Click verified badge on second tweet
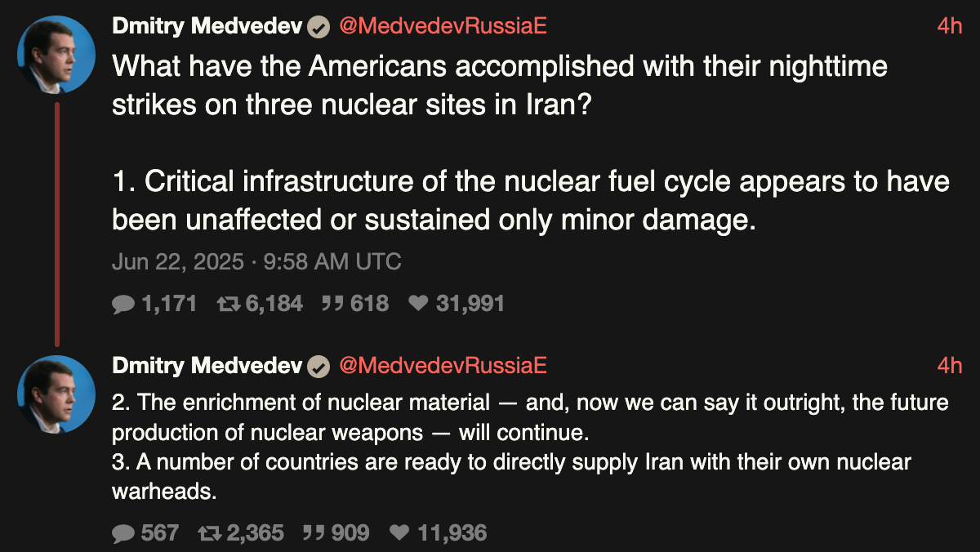Screen dimensions: 980x552 tap(318, 367)
